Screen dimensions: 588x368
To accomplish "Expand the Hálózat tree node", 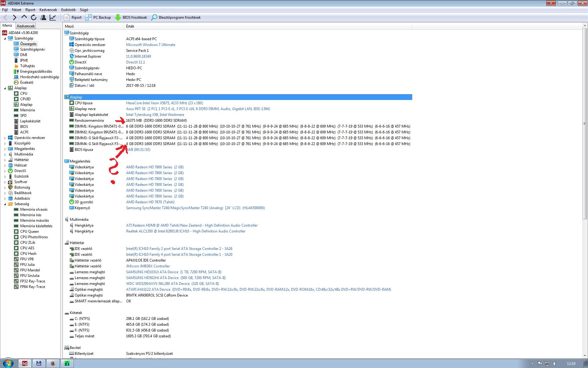I will tap(5, 166).
